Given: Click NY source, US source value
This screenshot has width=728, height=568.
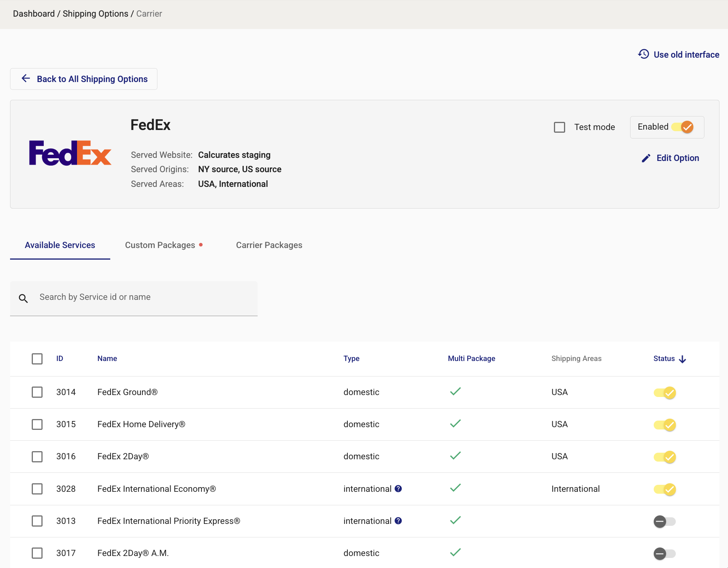Looking at the screenshot, I should [x=239, y=169].
